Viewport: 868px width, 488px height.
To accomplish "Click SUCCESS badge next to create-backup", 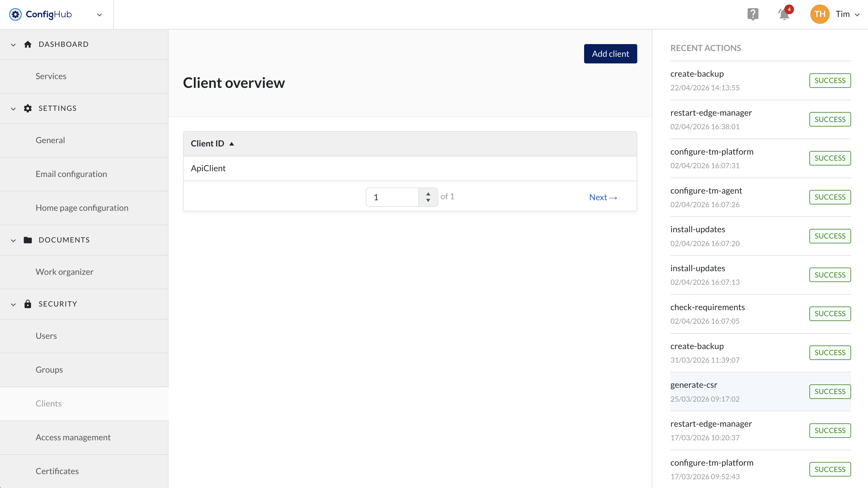I will (x=830, y=81).
